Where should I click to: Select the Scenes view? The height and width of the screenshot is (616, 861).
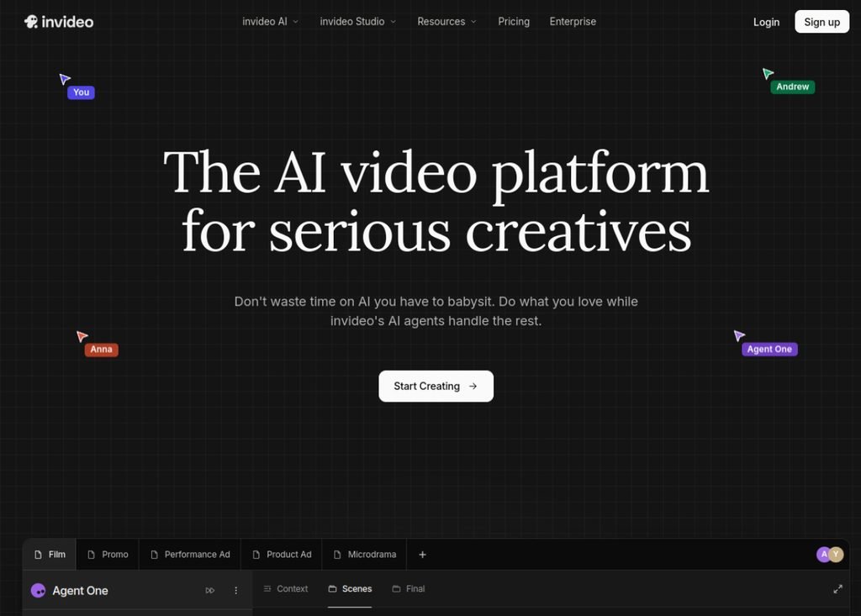350,588
